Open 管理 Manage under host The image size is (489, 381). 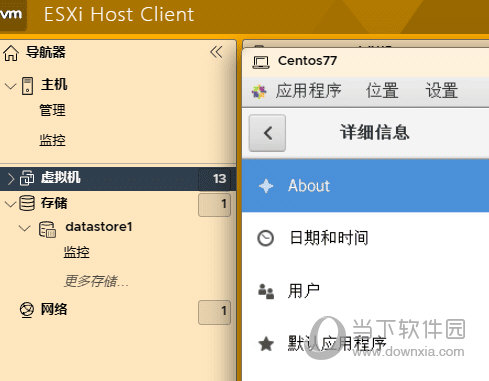52,110
